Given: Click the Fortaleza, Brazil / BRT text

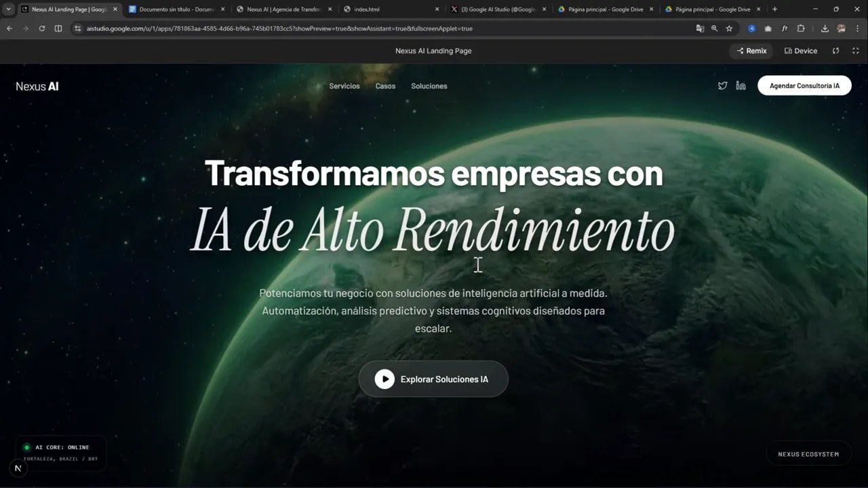Looking at the screenshot, I should tap(60, 459).
